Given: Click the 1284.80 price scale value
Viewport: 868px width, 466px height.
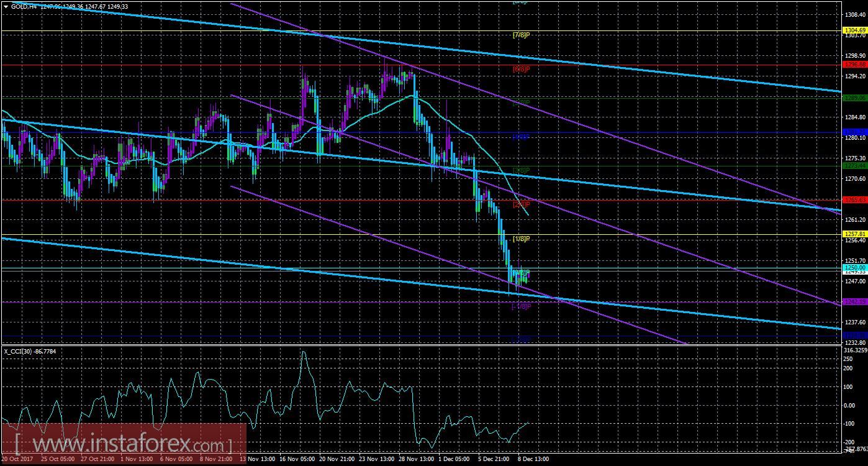Looking at the screenshot, I should (x=855, y=117).
